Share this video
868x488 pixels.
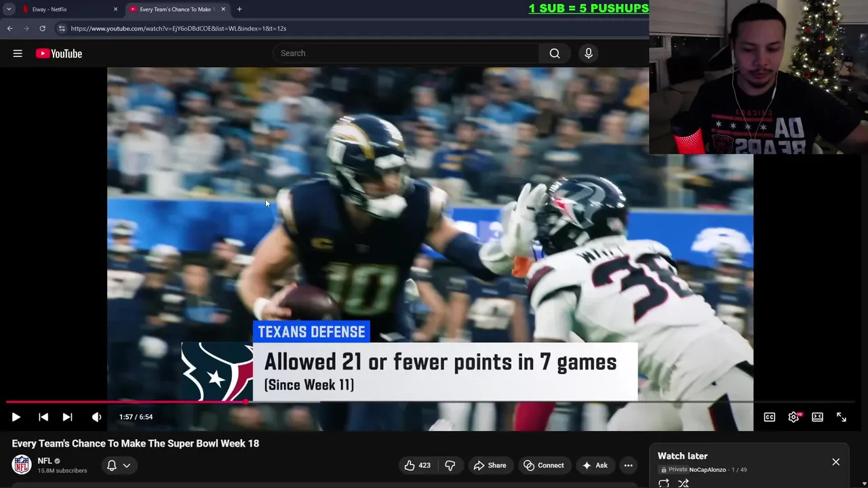pyautogui.click(x=490, y=466)
